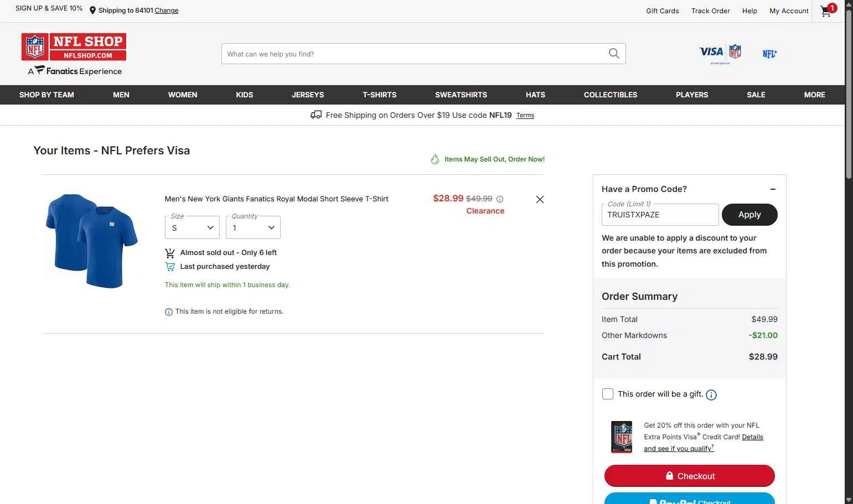Open the Quantity dropdown
853x504 pixels.
(253, 227)
